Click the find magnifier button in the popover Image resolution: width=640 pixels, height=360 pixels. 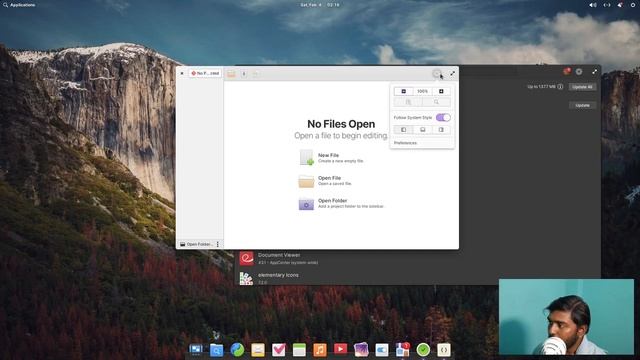pos(436,102)
